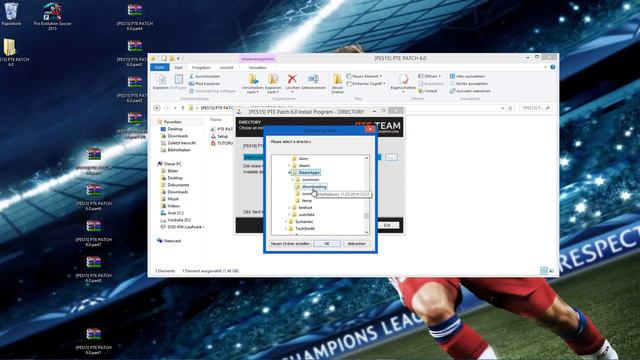Select the temp folder in tree
The width and height of the screenshot is (640, 360).
pyautogui.click(x=304, y=200)
